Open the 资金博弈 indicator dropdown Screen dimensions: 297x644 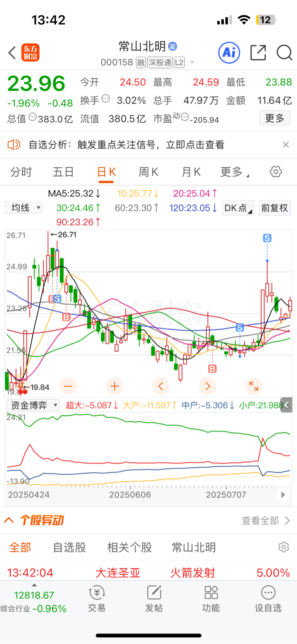coord(32,405)
